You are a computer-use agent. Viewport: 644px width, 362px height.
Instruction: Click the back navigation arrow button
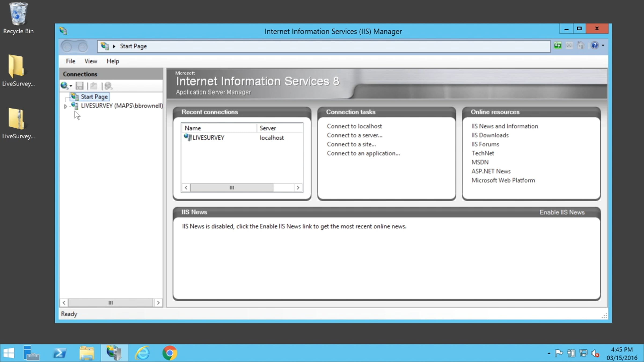click(x=67, y=46)
